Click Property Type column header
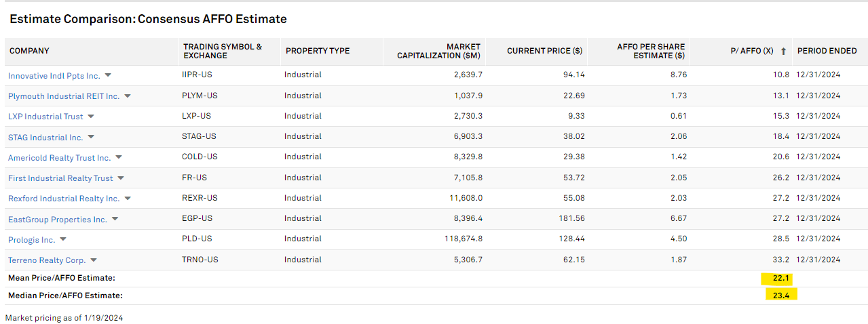 [x=318, y=51]
